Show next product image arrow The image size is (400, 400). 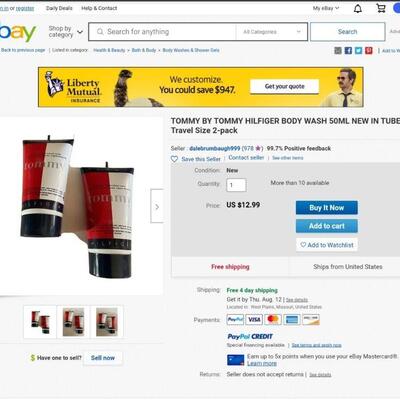point(157,206)
